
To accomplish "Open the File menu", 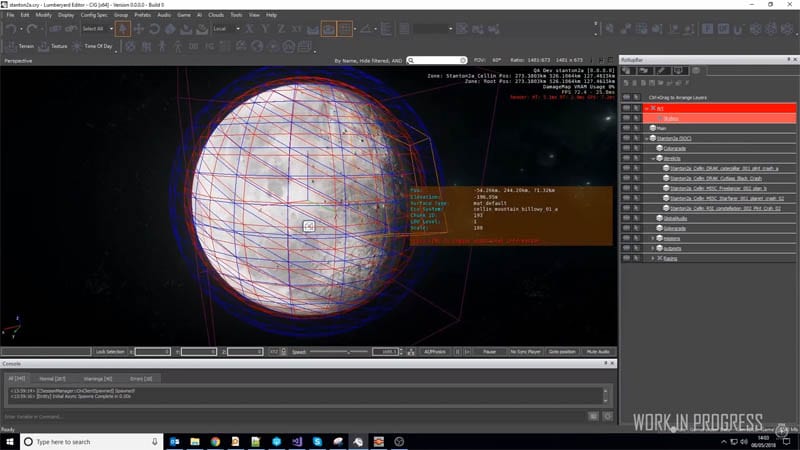I will 10,15.
